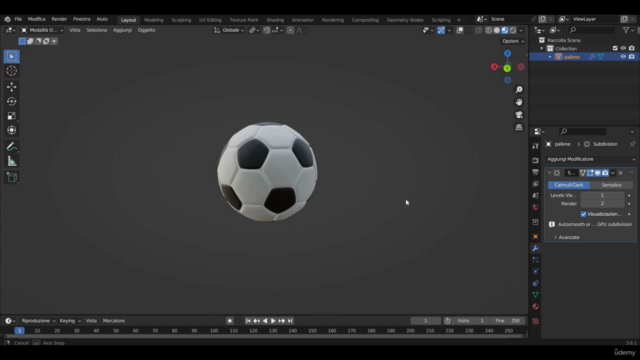Image resolution: width=640 pixels, height=360 pixels.
Task: Open the Aggiungi menu in viewport header
Action: (x=122, y=30)
